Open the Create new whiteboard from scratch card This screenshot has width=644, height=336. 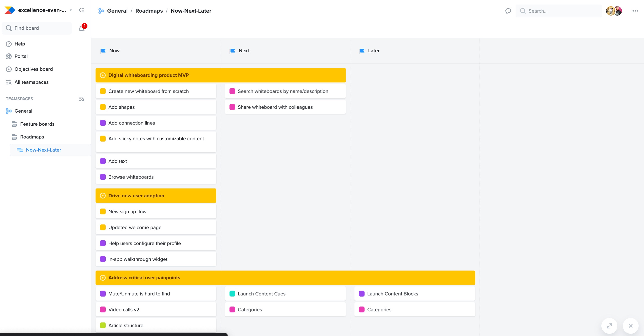[x=156, y=91]
